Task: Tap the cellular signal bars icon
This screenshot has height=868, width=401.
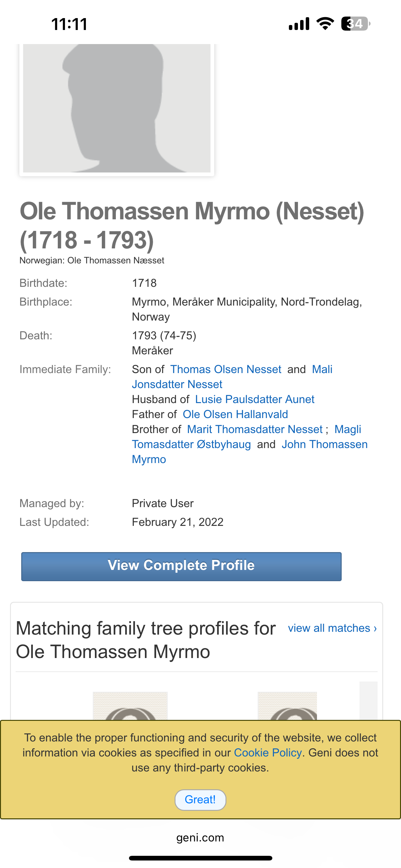Action: click(299, 24)
